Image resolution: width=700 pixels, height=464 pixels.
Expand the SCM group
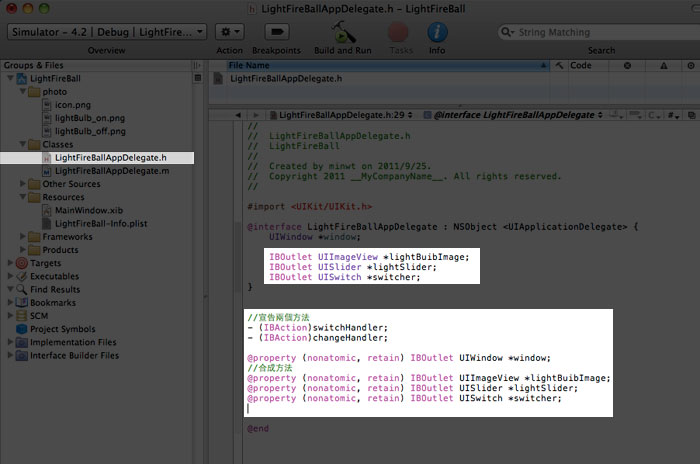point(10,315)
